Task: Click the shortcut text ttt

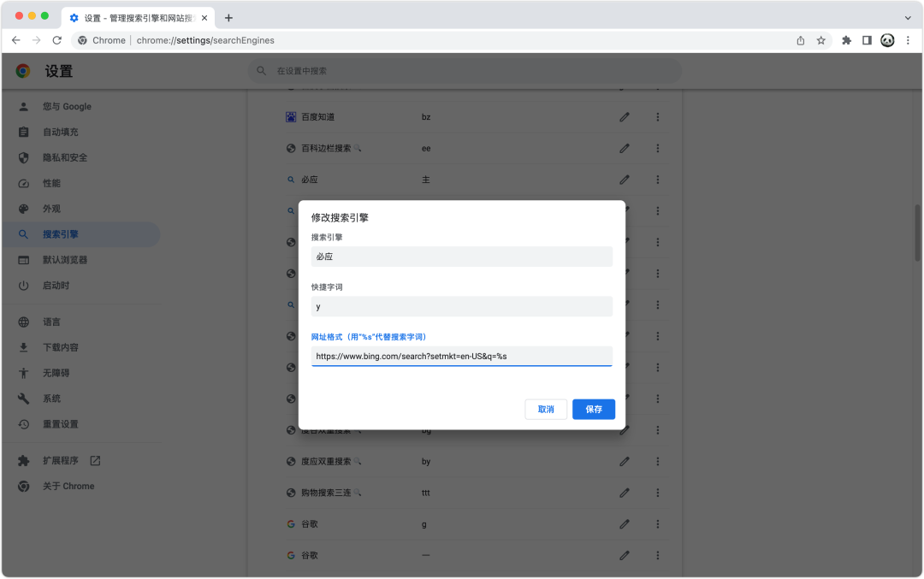Action: 425,493
